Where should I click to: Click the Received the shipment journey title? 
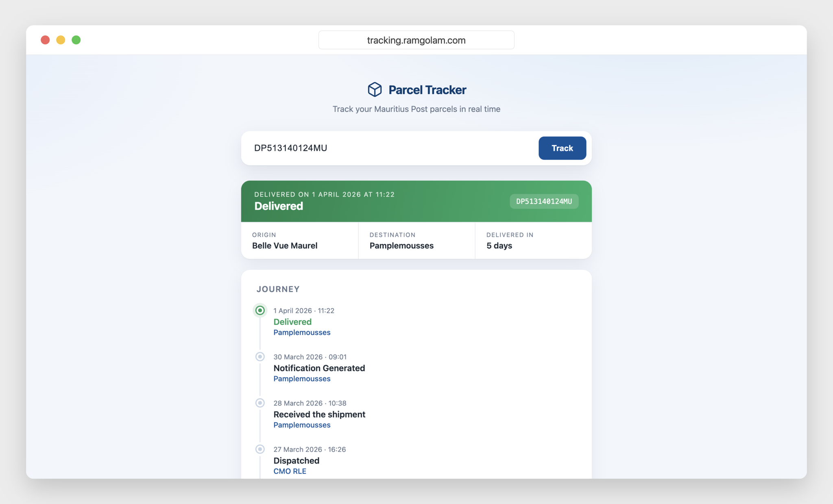pyautogui.click(x=319, y=415)
